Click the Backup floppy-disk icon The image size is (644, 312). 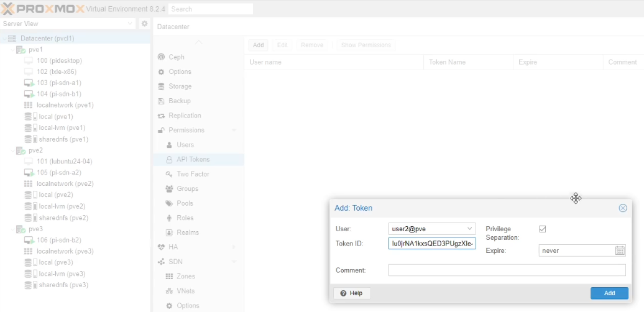pyautogui.click(x=162, y=101)
